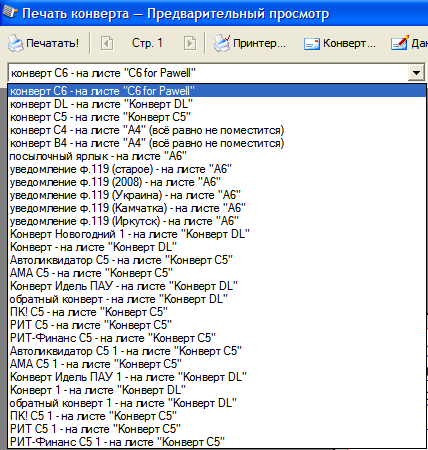428x450 pixels.
Task: Select РИТ-Финанс C5 1 last entry
Action: click(217, 442)
